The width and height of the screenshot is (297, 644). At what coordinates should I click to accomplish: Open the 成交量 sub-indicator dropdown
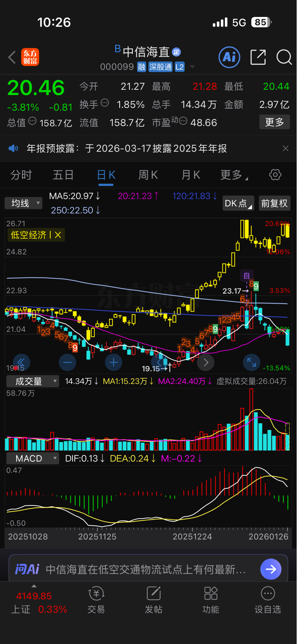(33, 381)
